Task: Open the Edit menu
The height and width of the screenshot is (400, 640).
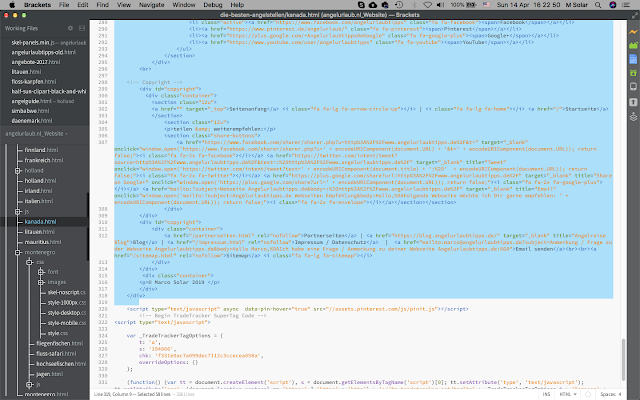Action: tap(83, 5)
